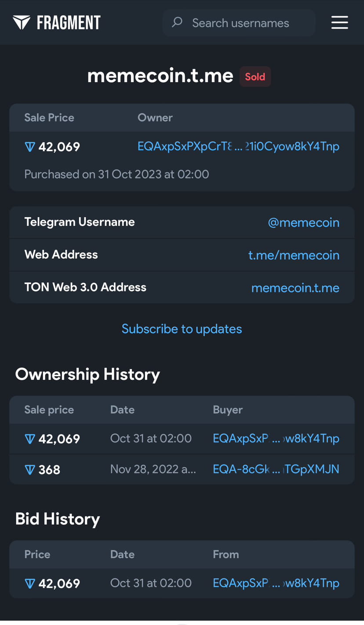Select the TON diamond icon in Bid History
Image resolution: width=364 pixels, height=625 pixels.
coord(29,583)
